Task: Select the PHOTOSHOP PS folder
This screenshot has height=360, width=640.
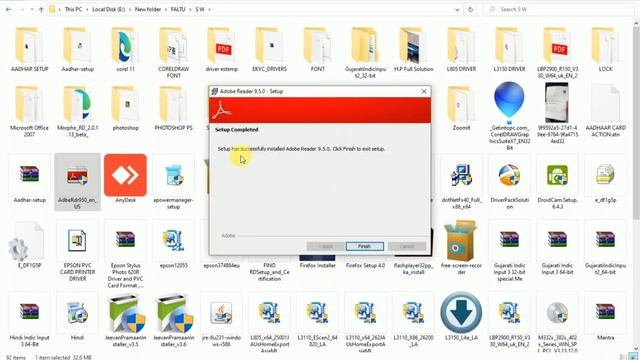Action: click(x=173, y=109)
